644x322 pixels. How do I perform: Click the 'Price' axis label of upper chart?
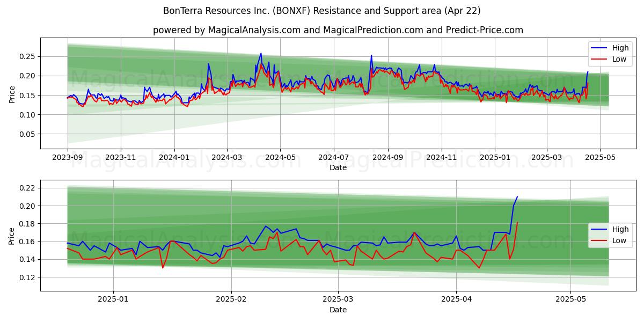pos(12,94)
